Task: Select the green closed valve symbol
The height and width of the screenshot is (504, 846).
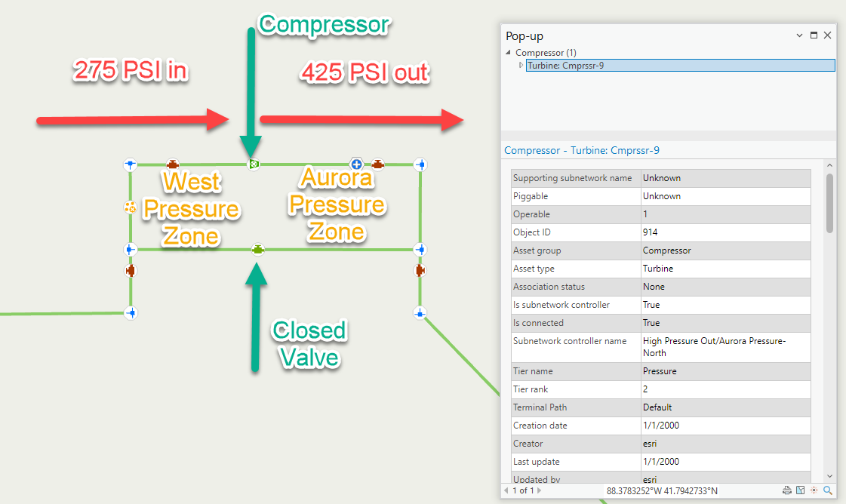Action: 258,249
